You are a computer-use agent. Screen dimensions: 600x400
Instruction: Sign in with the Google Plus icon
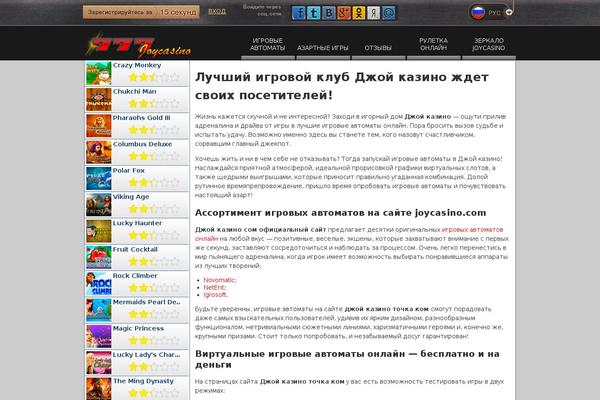tap(344, 13)
